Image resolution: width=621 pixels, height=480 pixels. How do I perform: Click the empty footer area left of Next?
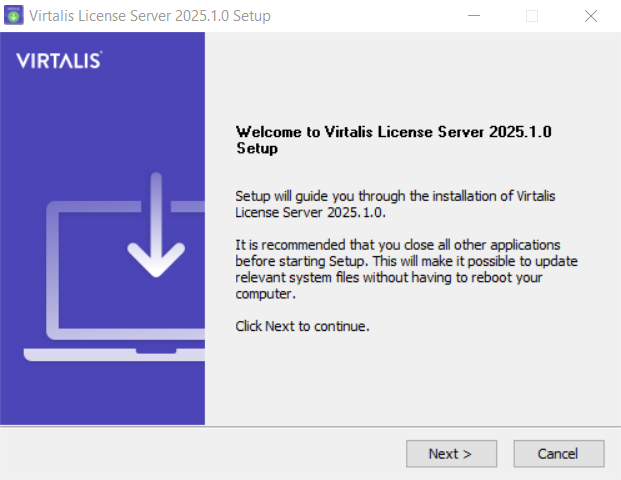click(198, 453)
